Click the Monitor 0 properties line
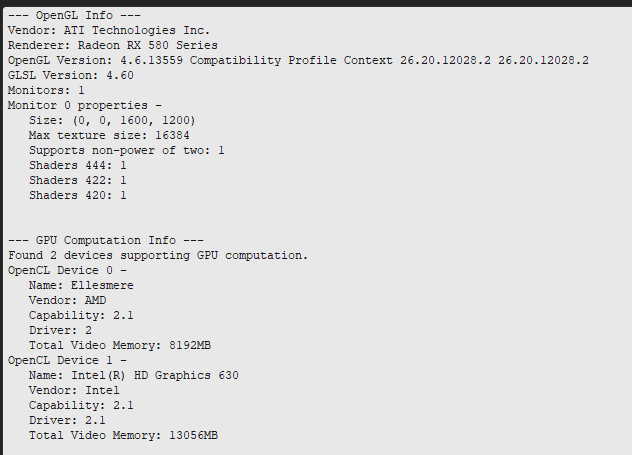 pyautogui.click(x=85, y=105)
